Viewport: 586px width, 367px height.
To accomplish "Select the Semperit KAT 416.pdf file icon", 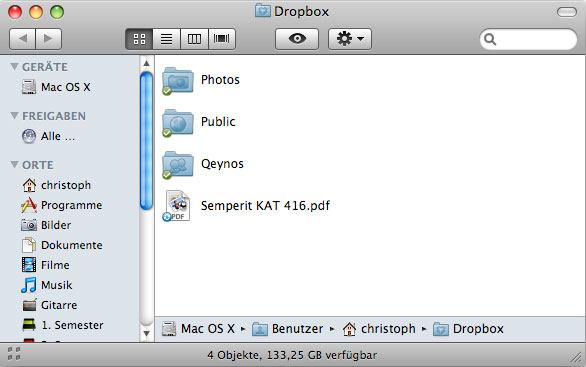I will coord(177,206).
